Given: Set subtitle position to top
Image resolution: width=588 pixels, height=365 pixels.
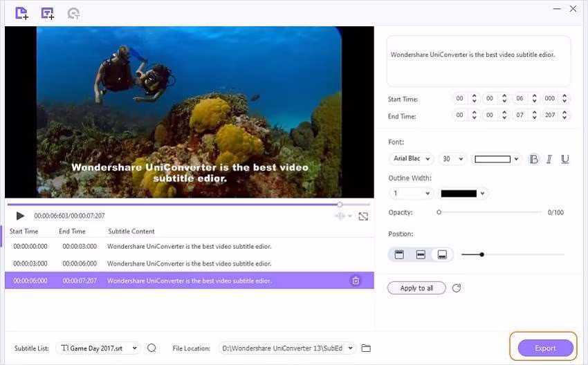Looking at the screenshot, I should pos(399,255).
